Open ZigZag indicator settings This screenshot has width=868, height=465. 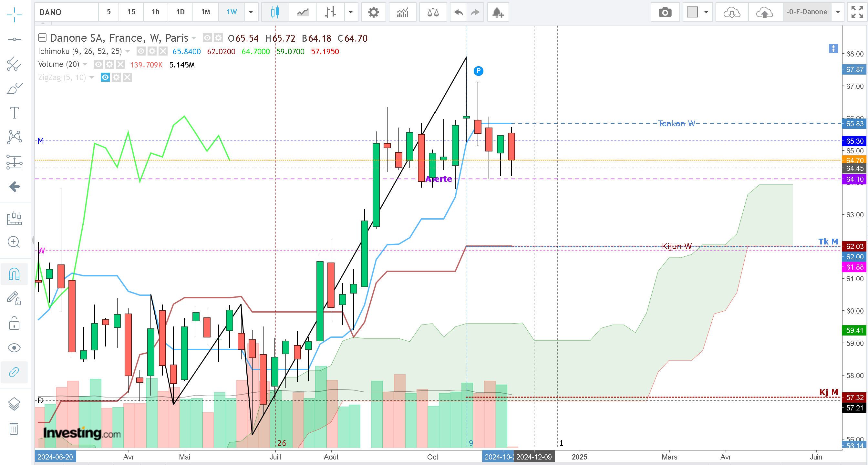tap(116, 77)
